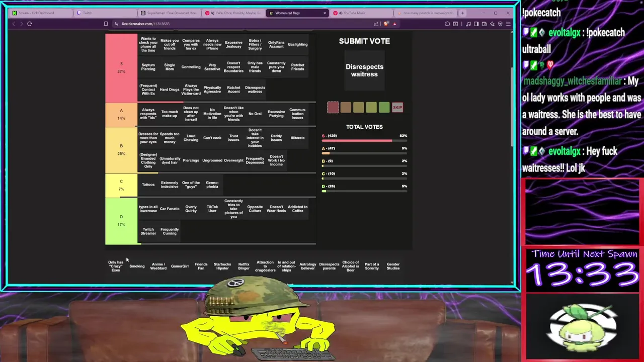Select the 'TikTok User' tier item
Viewport: 644px width, 362px height.
tap(212, 209)
